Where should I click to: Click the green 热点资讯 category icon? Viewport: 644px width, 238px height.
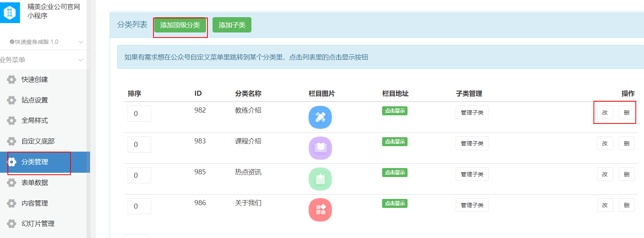pos(320,179)
